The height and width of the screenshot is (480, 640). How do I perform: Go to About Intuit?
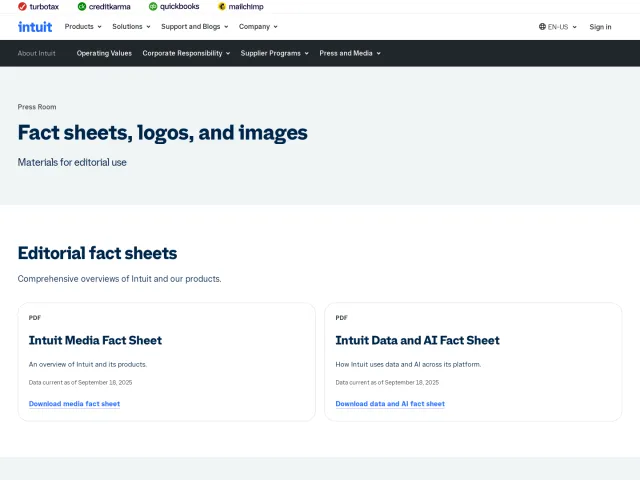(x=36, y=53)
